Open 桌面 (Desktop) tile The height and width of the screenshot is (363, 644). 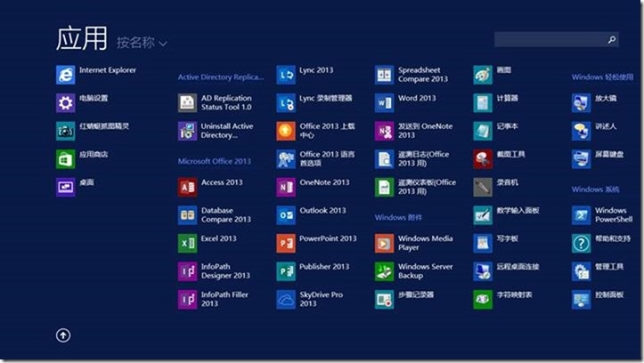[x=75, y=187]
